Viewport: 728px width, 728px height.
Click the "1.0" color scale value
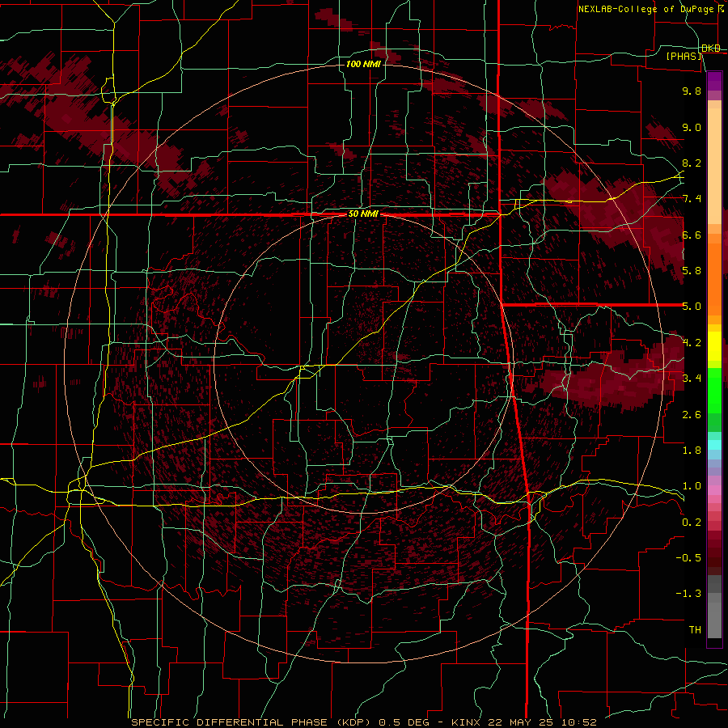pyautogui.click(x=692, y=486)
